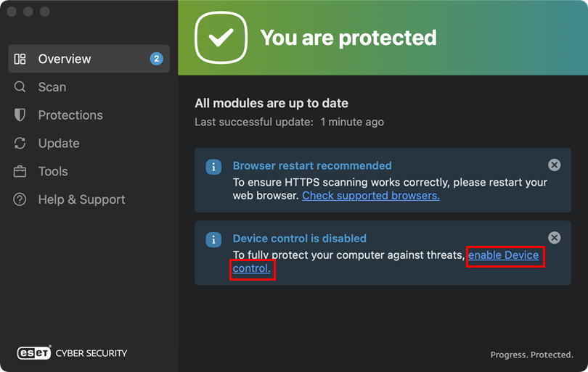Click the Scan magnifier icon in sidebar
Image resolution: width=588 pixels, height=372 pixels.
pyautogui.click(x=20, y=87)
